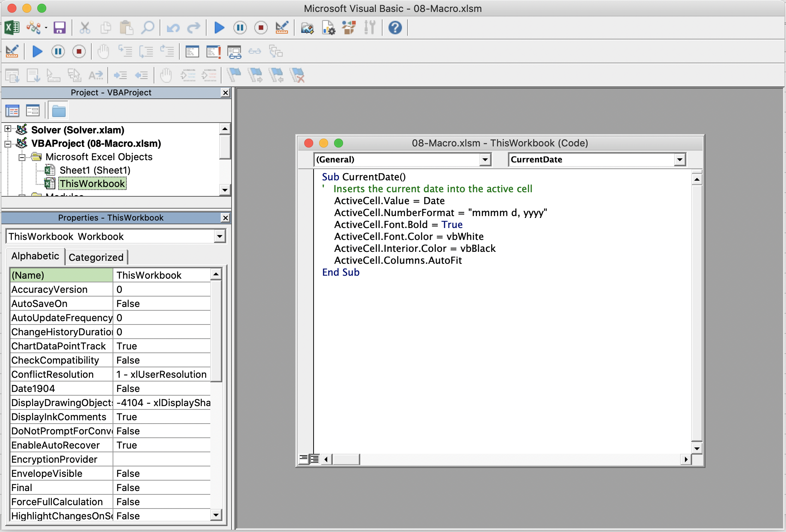Switch to the Alphabetic tab
This screenshot has height=532, width=786.
[x=35, y=256]
